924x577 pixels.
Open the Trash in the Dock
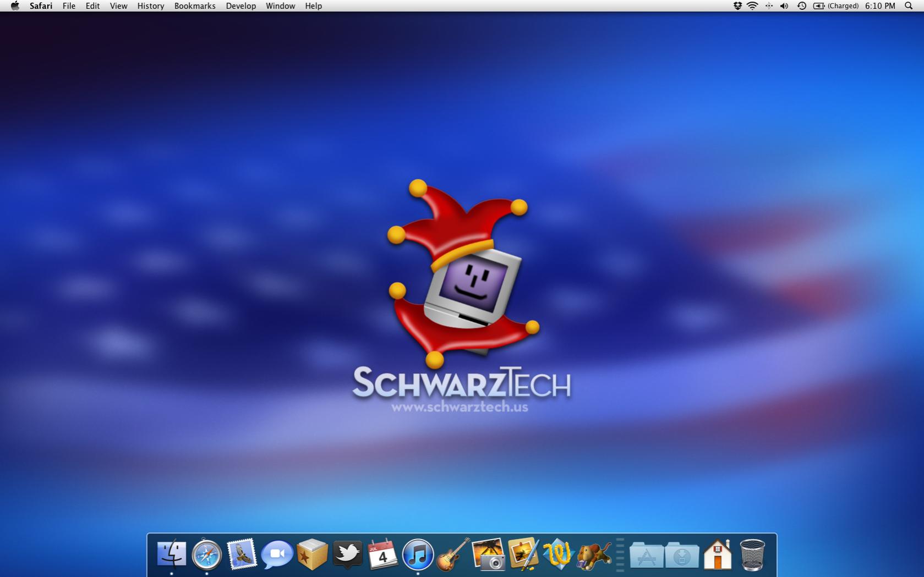[x=752, y=554]
